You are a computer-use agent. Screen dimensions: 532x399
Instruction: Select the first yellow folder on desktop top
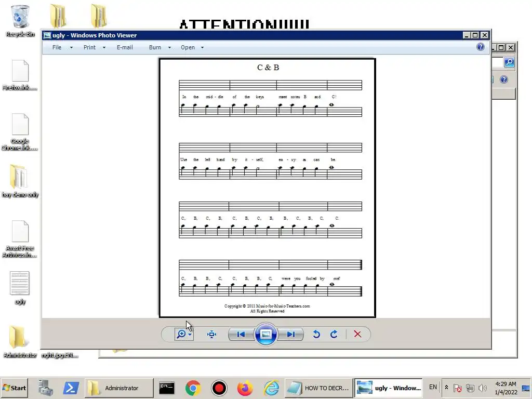(x=58, y=15)
